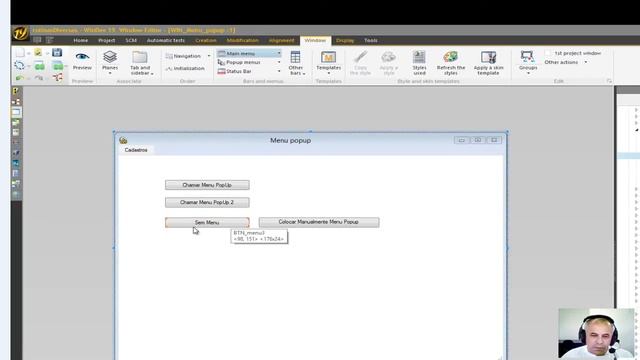The width and height of the screenshot is (640, 360).
Task: Open the Tools ribbon tab
Action: coord(371,40)
